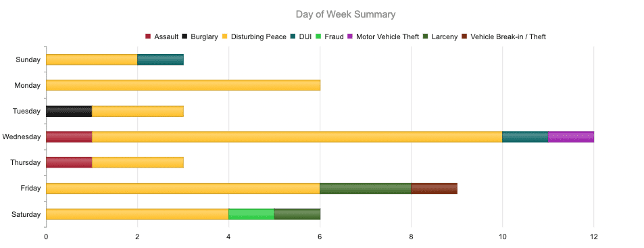Click Monday's Disturbing Peace bar

183,85
